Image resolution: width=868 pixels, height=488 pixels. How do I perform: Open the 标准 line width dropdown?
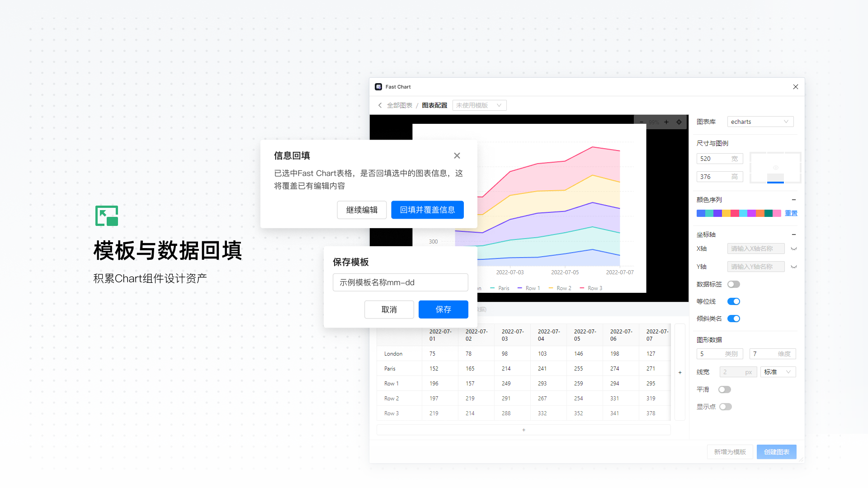click(778, 371)
